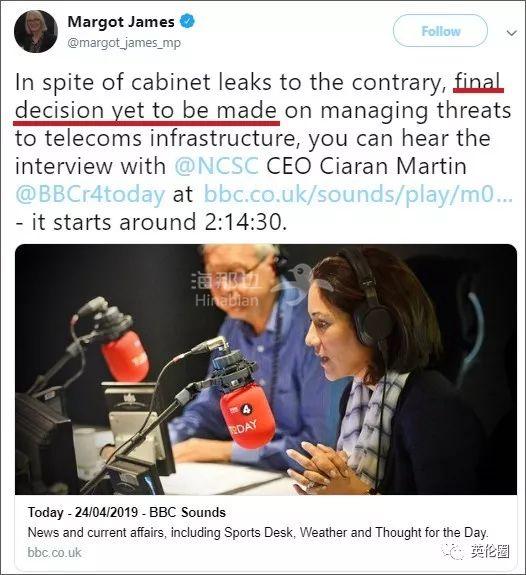The height and width of the screenshot is (575, 526).
Task: Click the News and current affairs description
Action: pos(258,532)
